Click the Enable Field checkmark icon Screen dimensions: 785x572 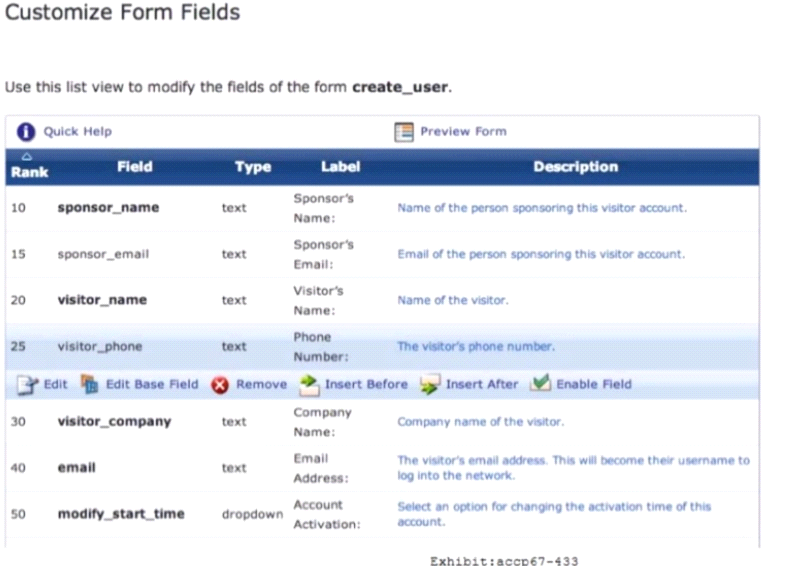click(541, 384)
